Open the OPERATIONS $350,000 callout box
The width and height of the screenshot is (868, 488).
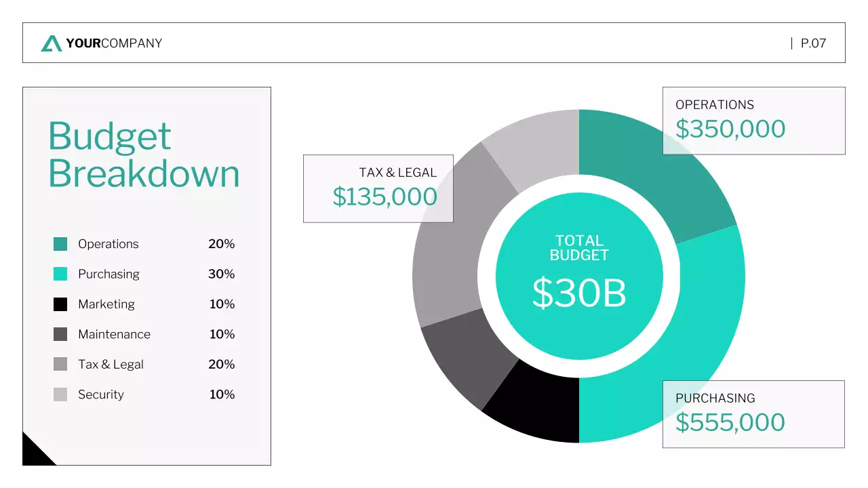(x=753, y=120)
